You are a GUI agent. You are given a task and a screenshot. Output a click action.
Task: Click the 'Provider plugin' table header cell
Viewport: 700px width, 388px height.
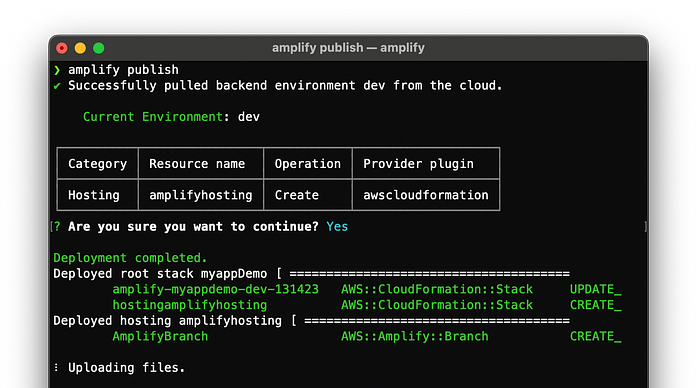click(426, 164)
